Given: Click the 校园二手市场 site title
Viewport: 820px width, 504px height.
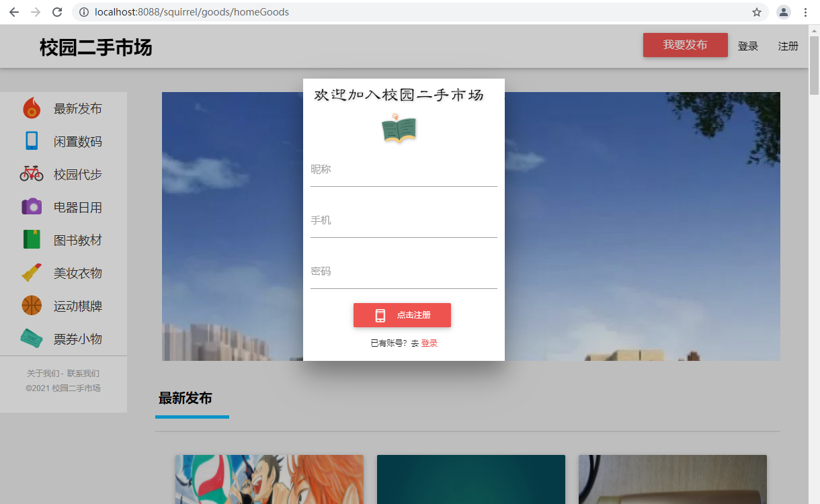Looking at the screenshot, I should [x=95, y=47].
